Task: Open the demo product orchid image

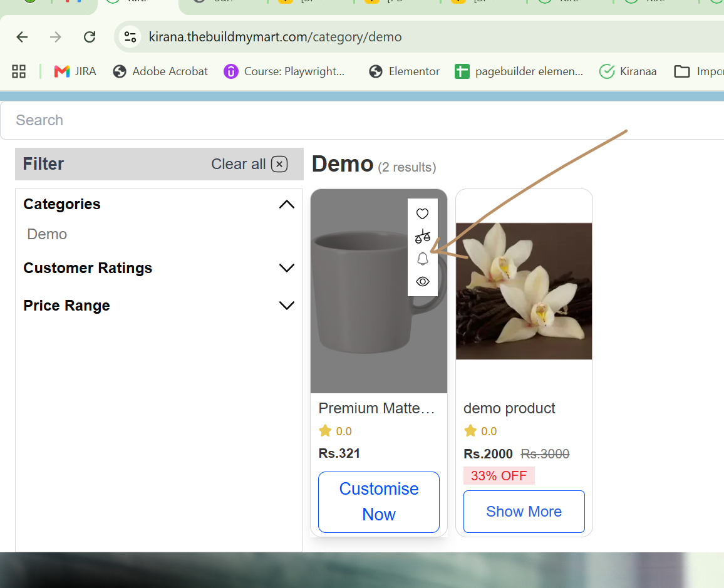Action: [x=524, y=291]
